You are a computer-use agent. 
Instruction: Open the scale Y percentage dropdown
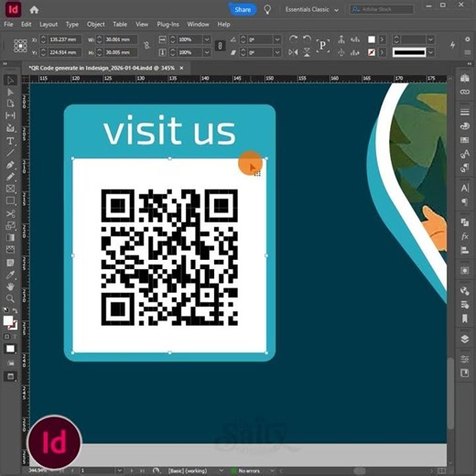(x=207, y=52)
